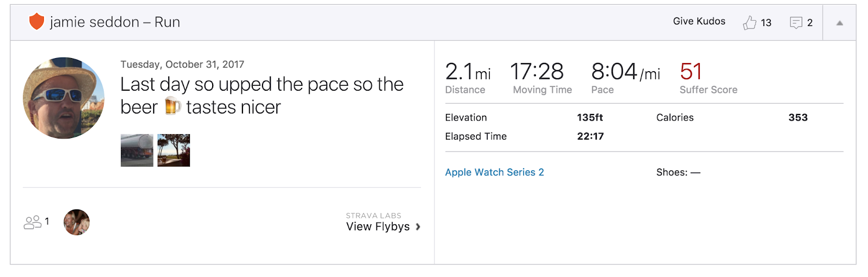The height and width of the screenshot is (277, 868).
Task: Click the chevron beside View Flybys
Action: tap(418, 227)
